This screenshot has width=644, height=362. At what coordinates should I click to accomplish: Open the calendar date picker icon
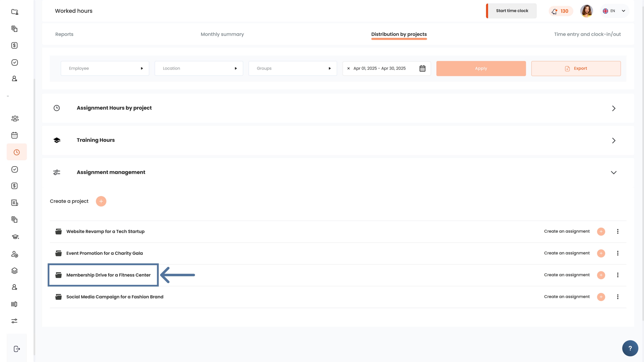pos(422,68)
